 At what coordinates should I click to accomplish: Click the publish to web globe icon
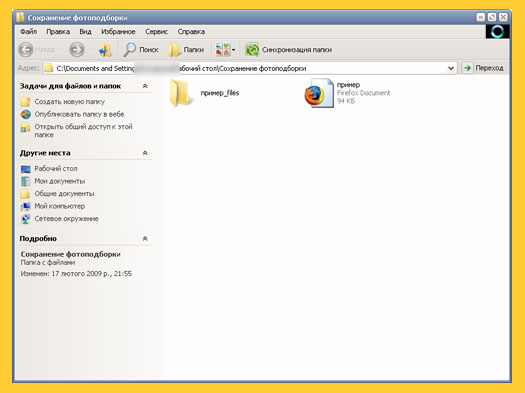pyautogui.click(x=25, y=114)
